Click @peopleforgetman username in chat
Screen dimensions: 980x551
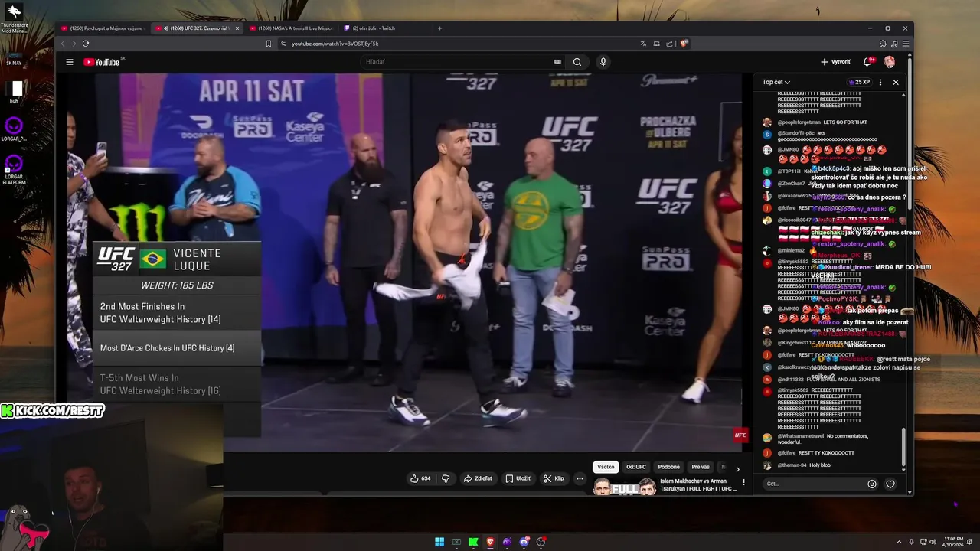[x=799, y=122]
